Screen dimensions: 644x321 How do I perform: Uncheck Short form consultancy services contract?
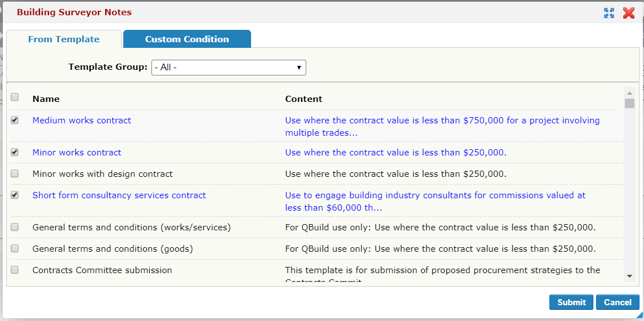15,195
